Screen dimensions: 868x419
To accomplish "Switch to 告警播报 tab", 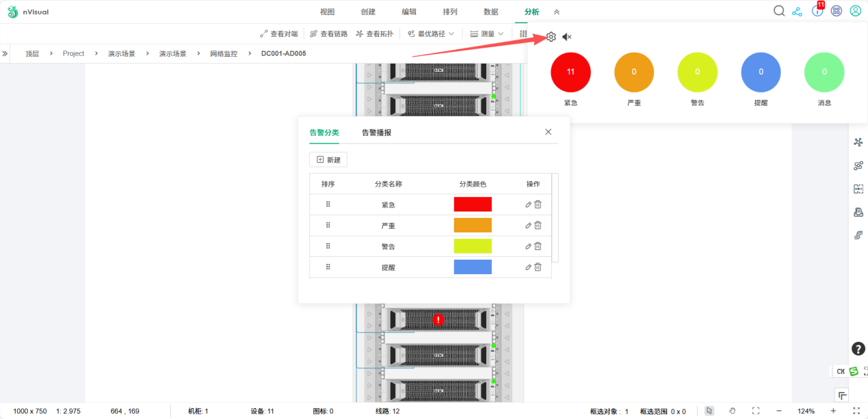I will [x=376, y=133].
